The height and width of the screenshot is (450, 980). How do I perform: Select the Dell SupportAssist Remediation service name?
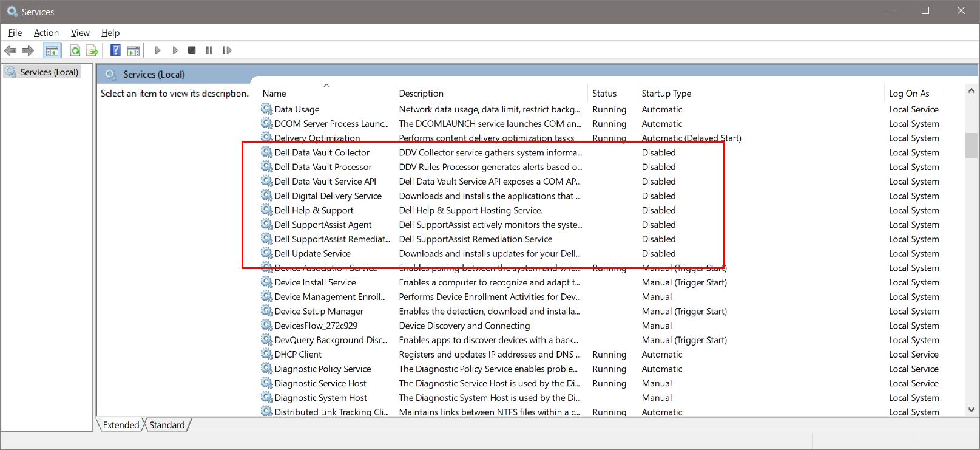coord(333,239)
